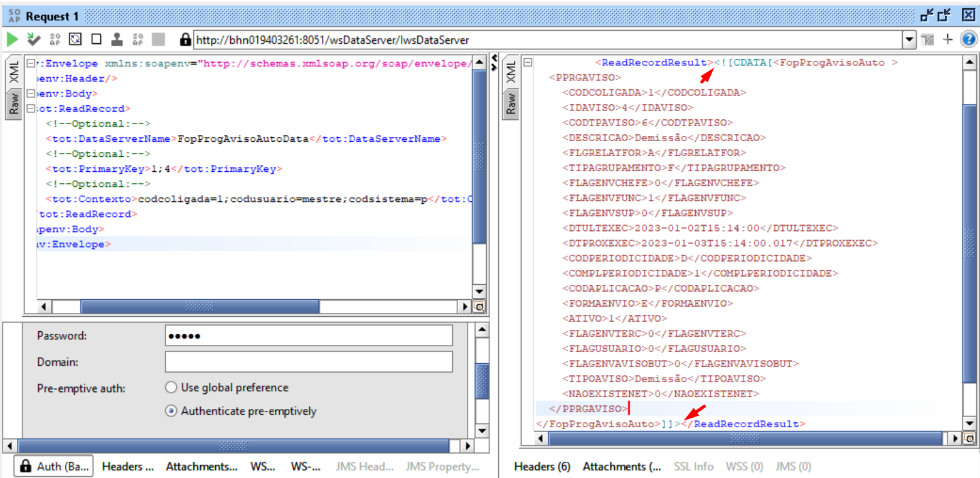This screenshot has width=980, height=478.
Task: Collapse the tot:ReadRecord node in request
Action: tap(30, 109)
